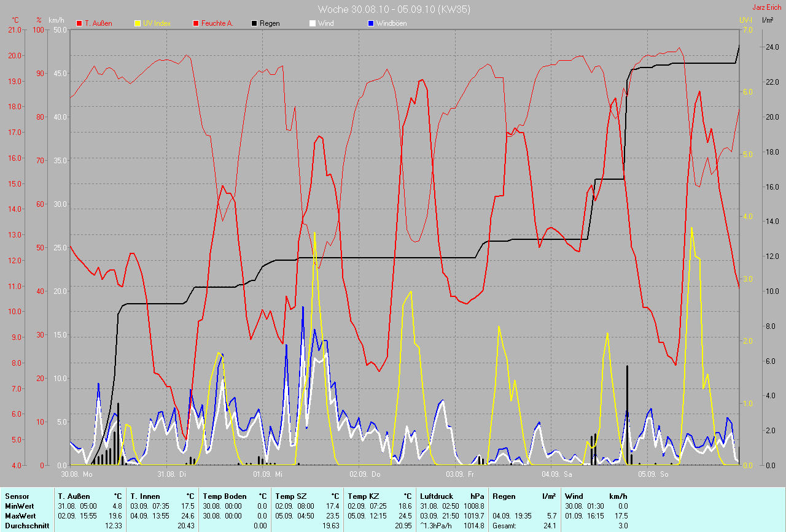This screenshot has width=786, height=532.
Task: Select the indoor maximum time '04.09. 13:55'
Action: pos(150,516)
